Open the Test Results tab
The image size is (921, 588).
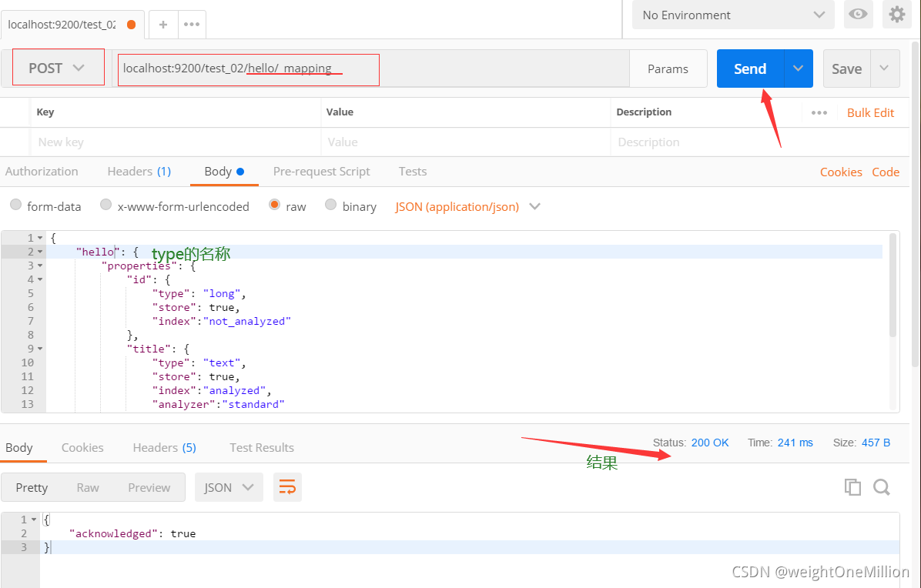[261, 447]
